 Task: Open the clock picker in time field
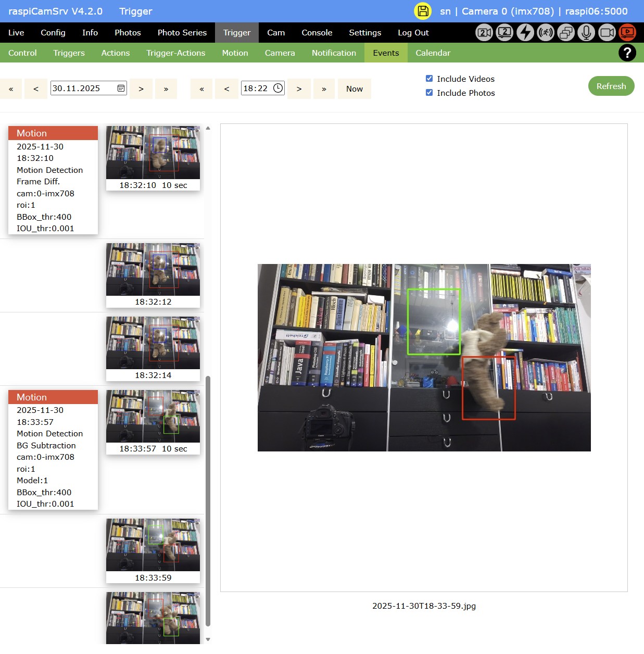point(278,89)
